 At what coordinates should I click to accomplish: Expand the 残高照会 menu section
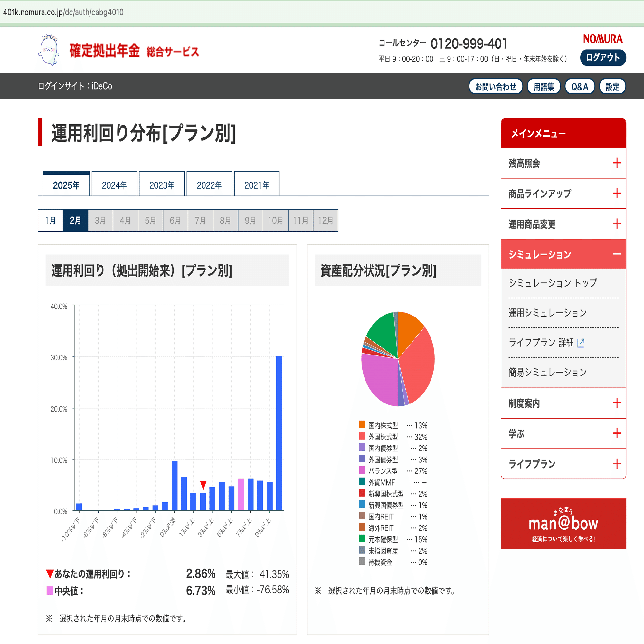(563, 163)
